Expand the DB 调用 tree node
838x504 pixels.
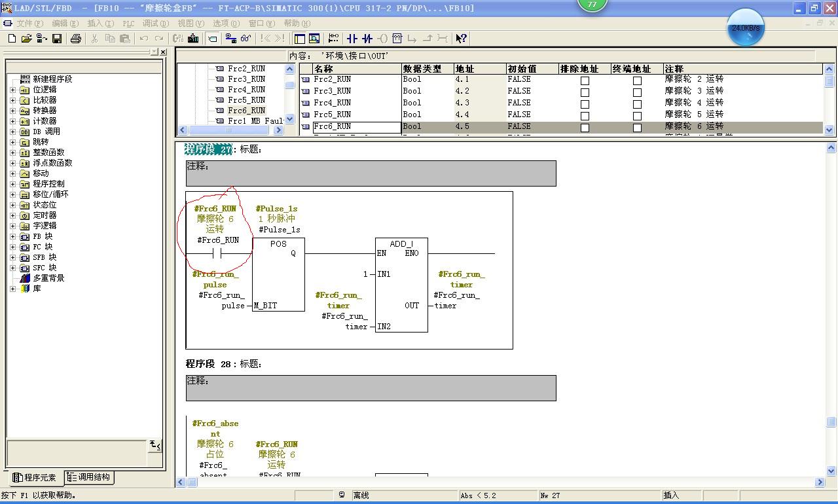pyautogui.click(x=12, y=132)
